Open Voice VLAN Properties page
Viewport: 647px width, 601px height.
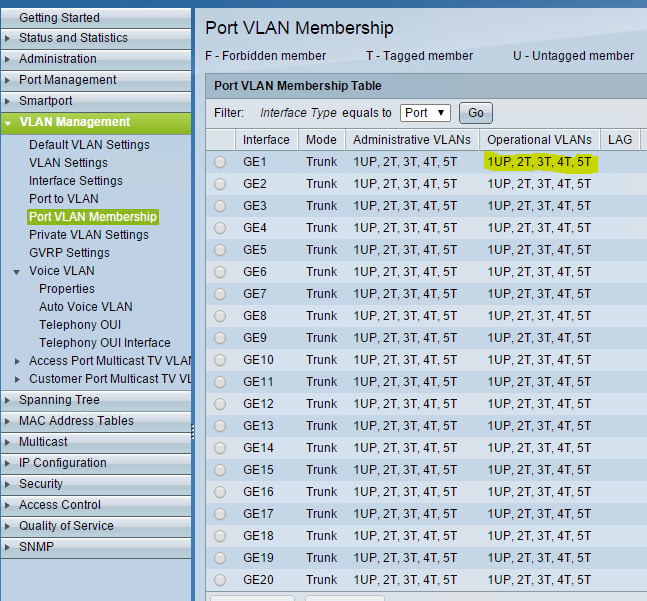click(x=67, y=289)
